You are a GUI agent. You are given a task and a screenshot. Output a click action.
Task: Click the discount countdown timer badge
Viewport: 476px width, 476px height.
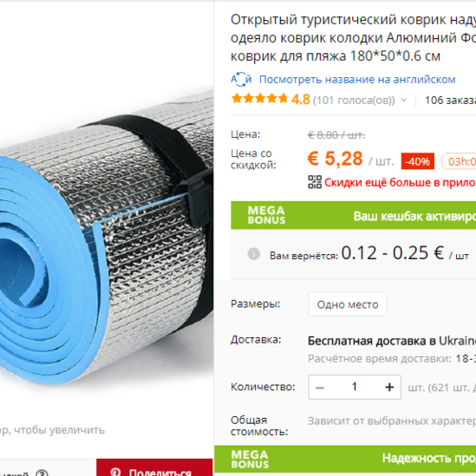(459, 162)
